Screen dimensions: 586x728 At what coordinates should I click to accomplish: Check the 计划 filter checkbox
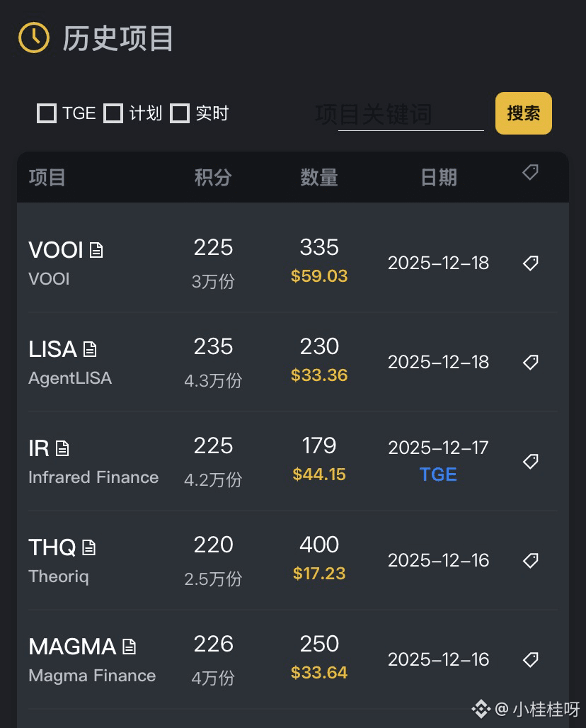click(x=113, y=113)
